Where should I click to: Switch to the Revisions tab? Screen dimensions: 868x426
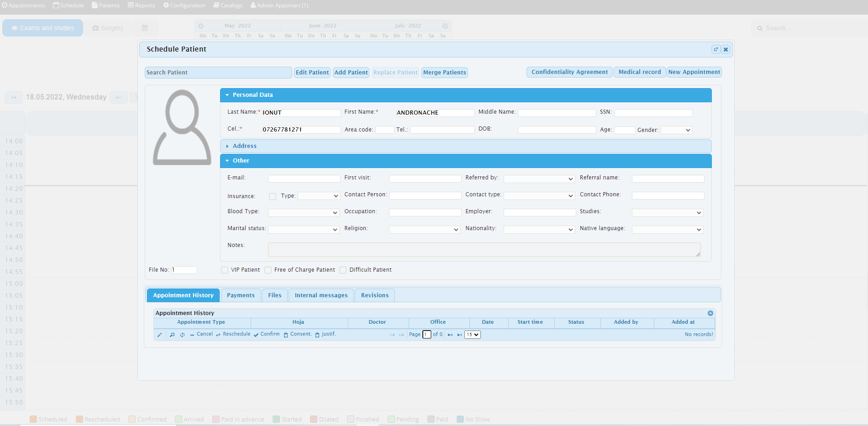click(x=375, y=295)
